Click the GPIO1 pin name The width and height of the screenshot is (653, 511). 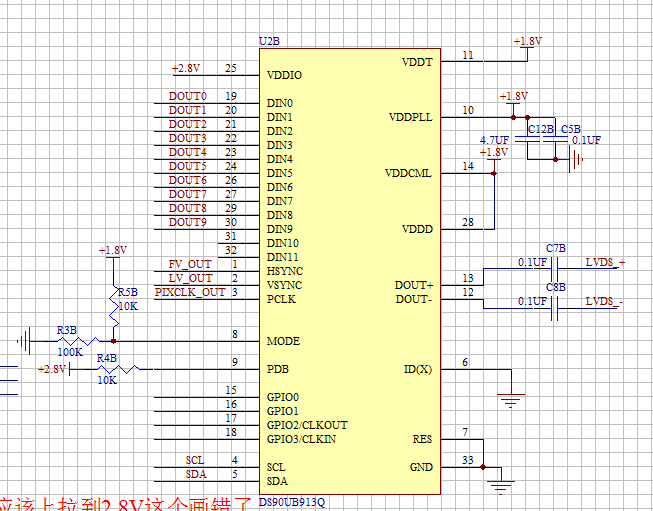click(283, 411)
